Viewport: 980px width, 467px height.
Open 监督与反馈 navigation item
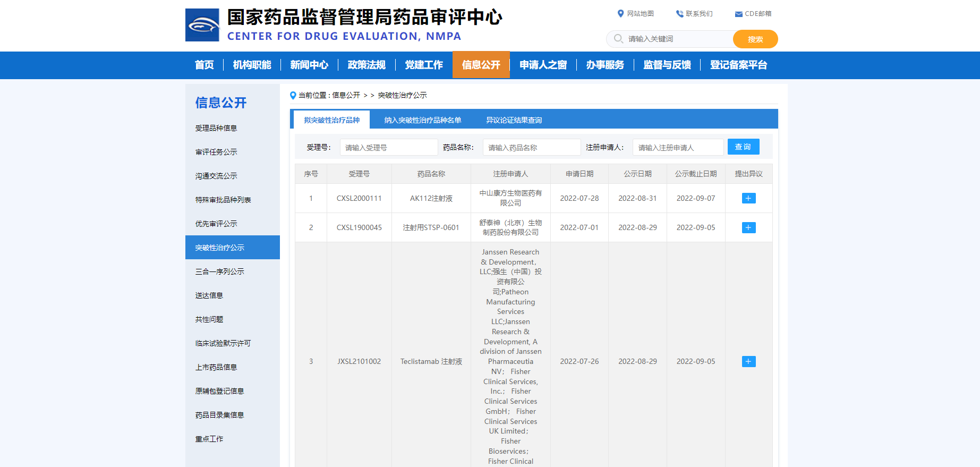[x=667, y=65]
